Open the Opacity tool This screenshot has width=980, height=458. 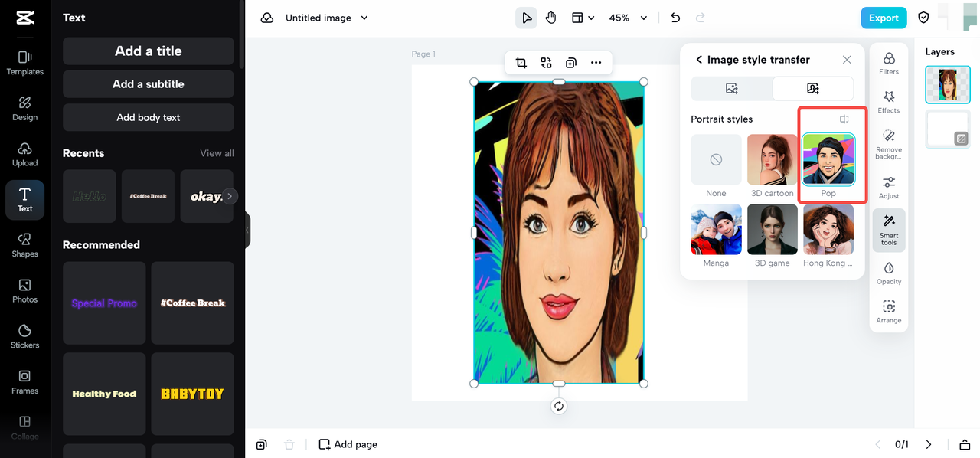pos(889,273)
